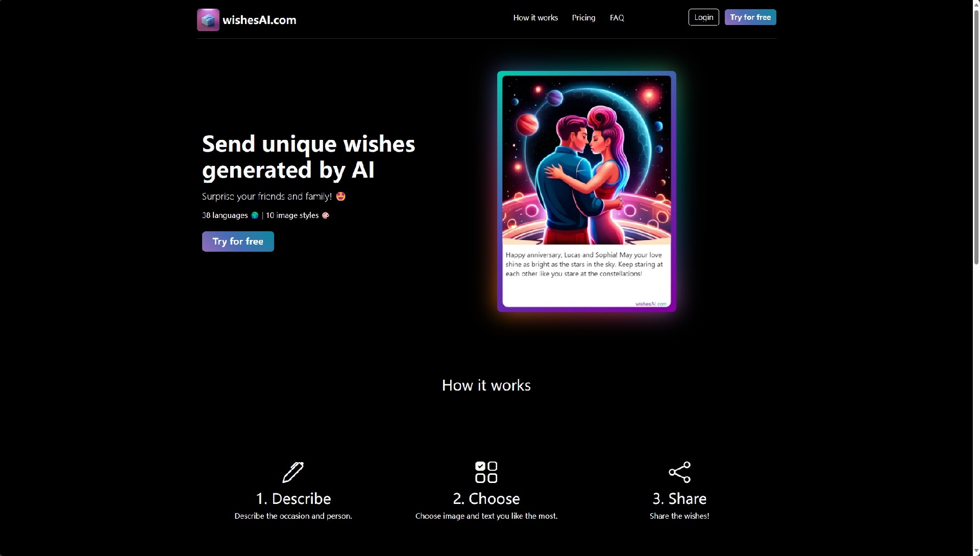Go to the FAQ nav item
Image resolution: width=980 pixels, height=556 pixels.
point(617,18)
